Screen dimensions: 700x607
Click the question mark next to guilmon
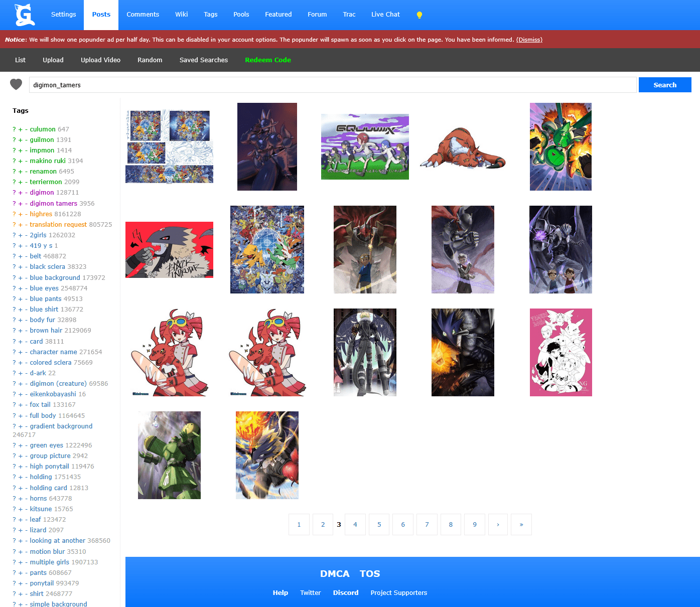[x=14, y=140]
